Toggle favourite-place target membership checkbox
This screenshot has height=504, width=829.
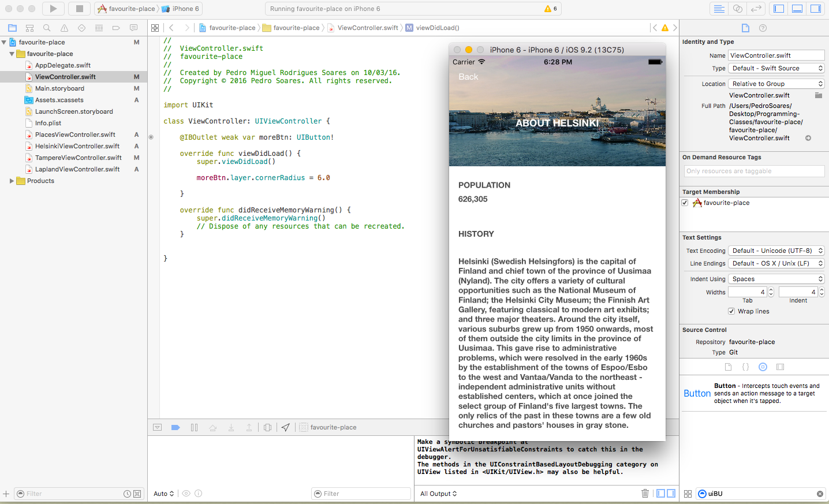(685, 203)
